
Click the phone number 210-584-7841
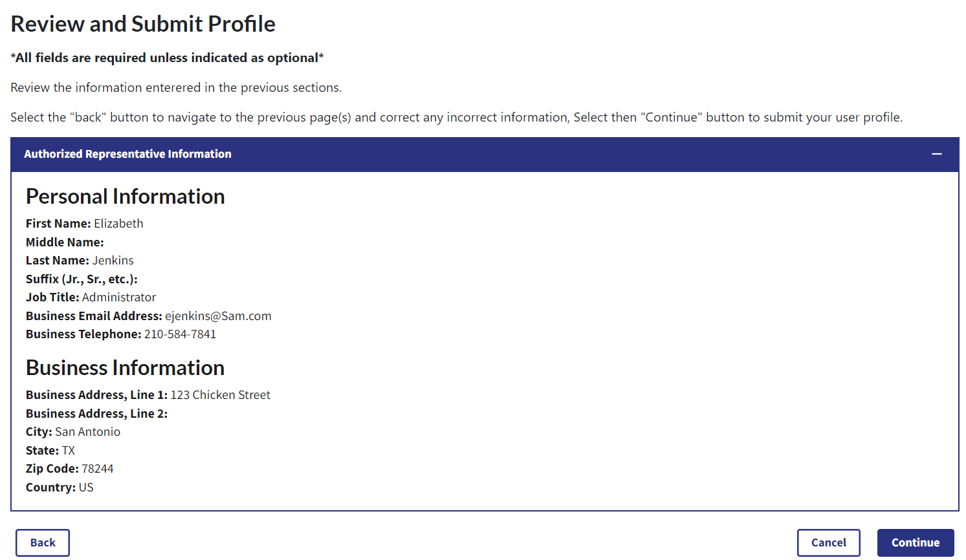pyautogui.click(x=180, y=334)
